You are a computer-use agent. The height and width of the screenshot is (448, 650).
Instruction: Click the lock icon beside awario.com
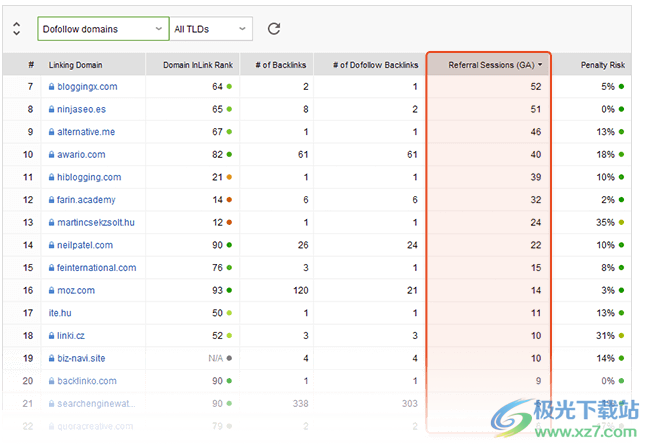[x=51, y=155]
